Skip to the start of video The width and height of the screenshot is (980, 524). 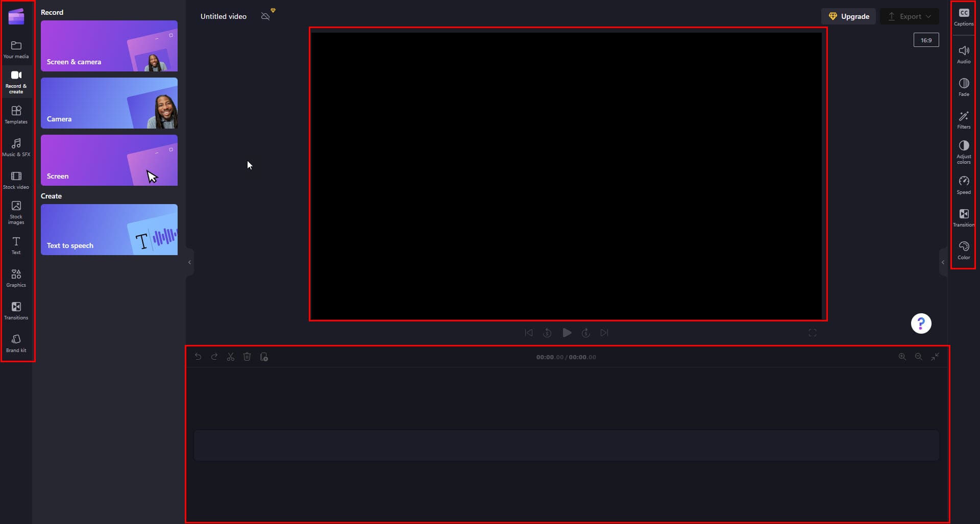coord(529,333)
